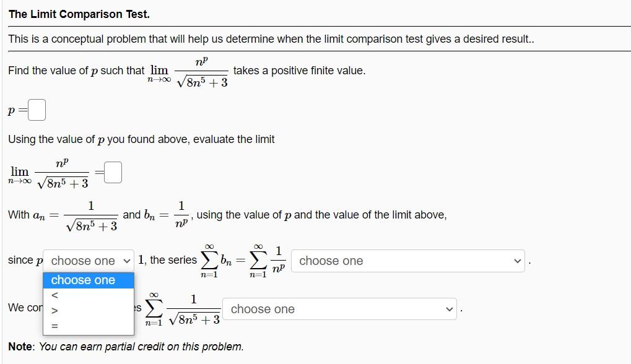Click the chevron of the conclusion dropdown
The height and width of the screenshot is (364, 631).
449,308
